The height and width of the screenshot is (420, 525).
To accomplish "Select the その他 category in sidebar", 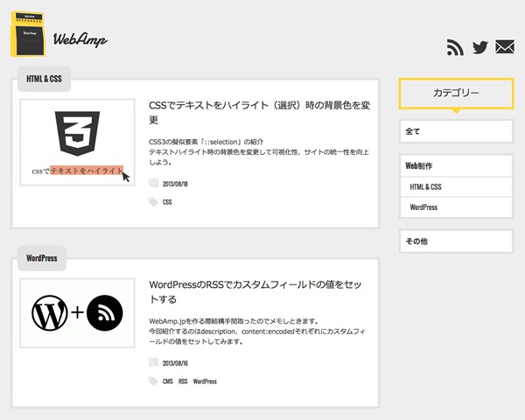I will tap(456, 241).
